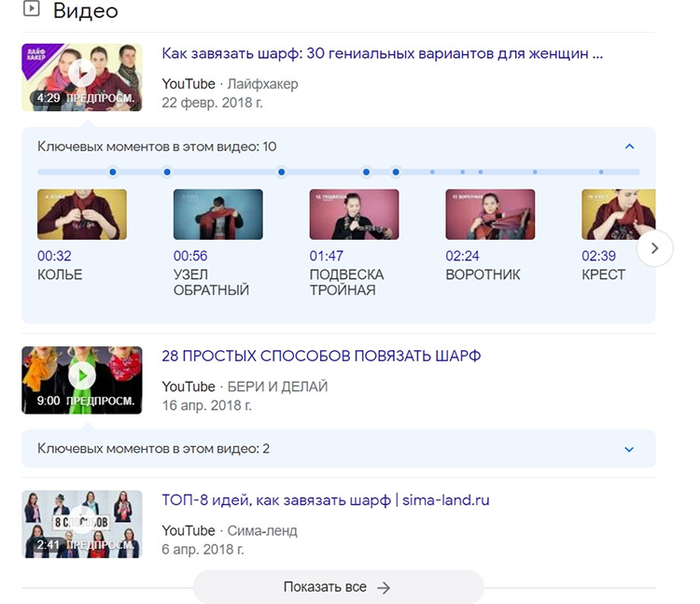Open the ПОДВЕСКА ТРОЙНАЯ moment thumbnail
The width and height of the screenshot is (700, 604).
354,215
